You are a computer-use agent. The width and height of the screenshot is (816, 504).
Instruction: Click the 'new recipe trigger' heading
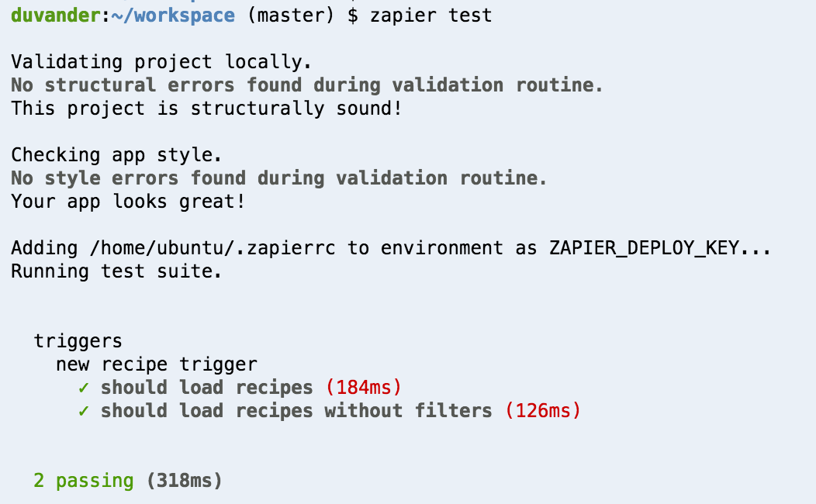[x=156, y=364]
